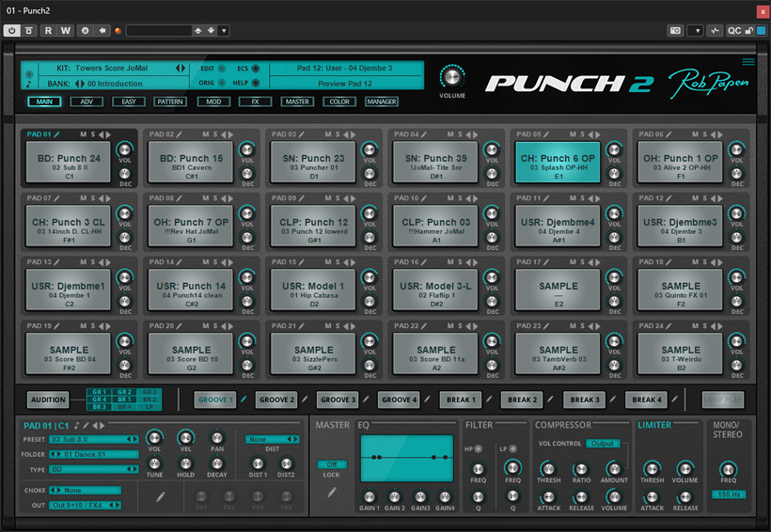Trigger the BREAK 1 button
Image resolution: width=771 pixels, height=532 pixels.
point(461,399)
